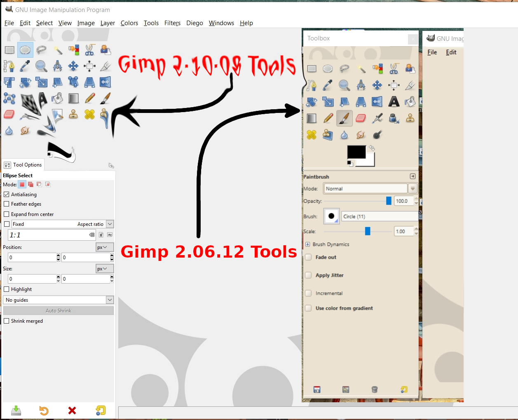
Task: Pick Pencil tool in left 2.10 toolbox
Action: [89, 99]
